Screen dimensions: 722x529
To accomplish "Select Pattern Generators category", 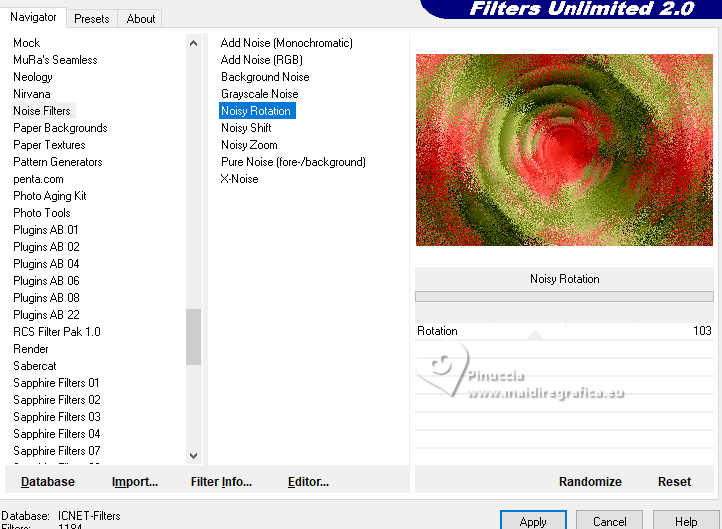I will click(58, 162).
